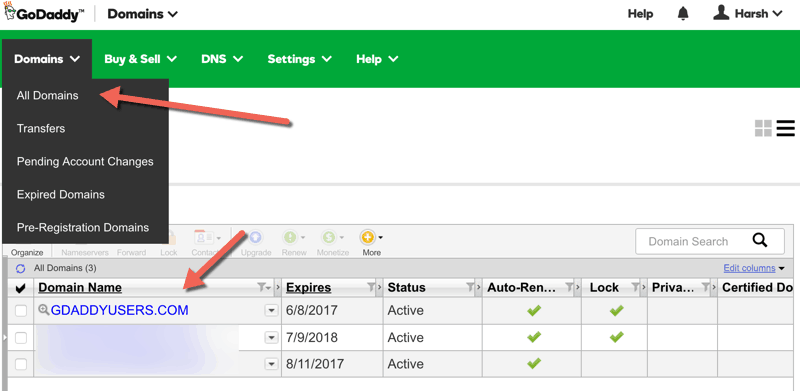
Task: Click into the Domain Search field
Action: [688, 241]
